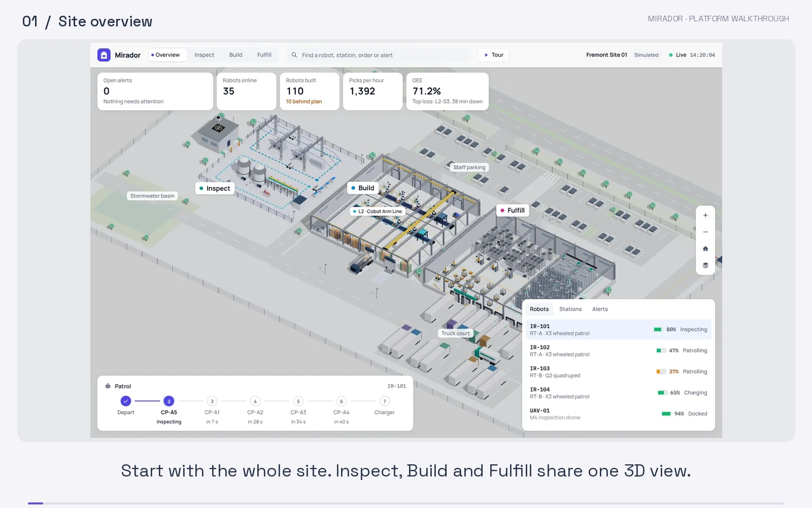The height and width of the screenshot is (508, 812).
Task: Select patrol step 5 CP-A3
Action: point(298,401)
